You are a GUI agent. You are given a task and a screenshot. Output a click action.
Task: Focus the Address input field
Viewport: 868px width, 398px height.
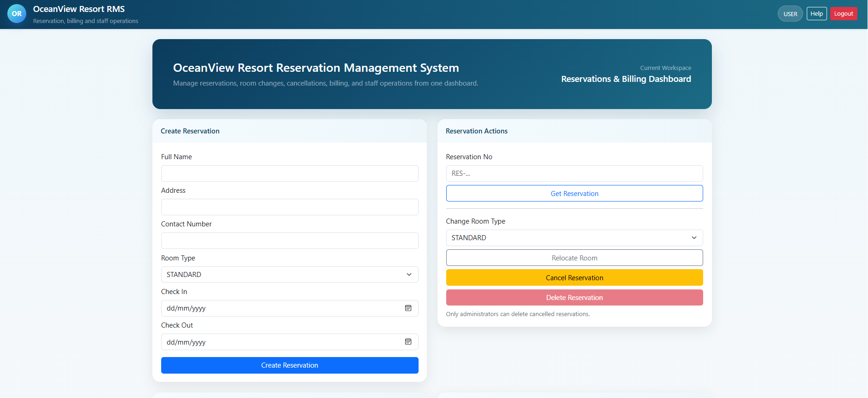point(290,207)
